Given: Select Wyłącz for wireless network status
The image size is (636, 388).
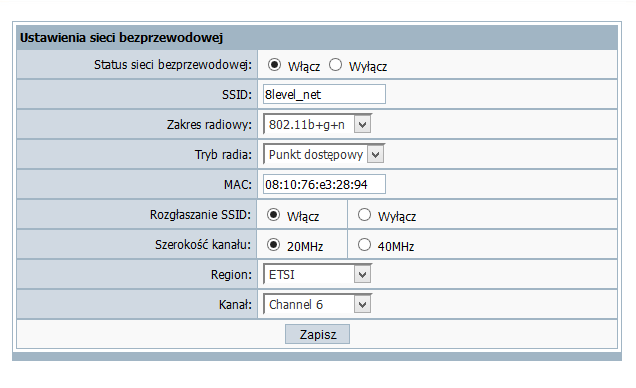Looking at the screenshot, I should pos(335,65).
